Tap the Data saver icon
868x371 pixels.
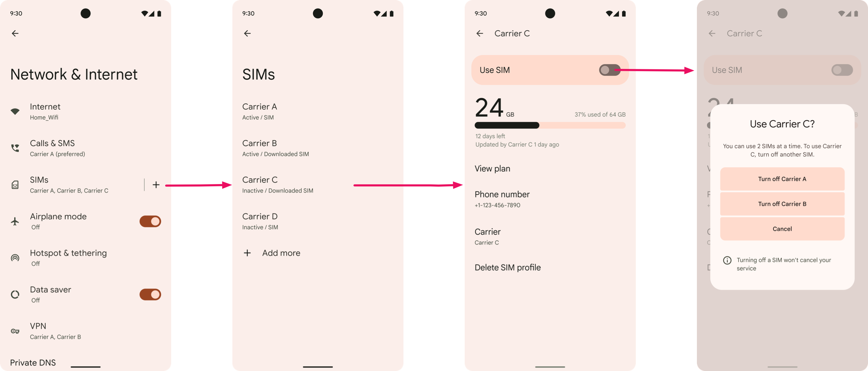click(x=15, y=294)
